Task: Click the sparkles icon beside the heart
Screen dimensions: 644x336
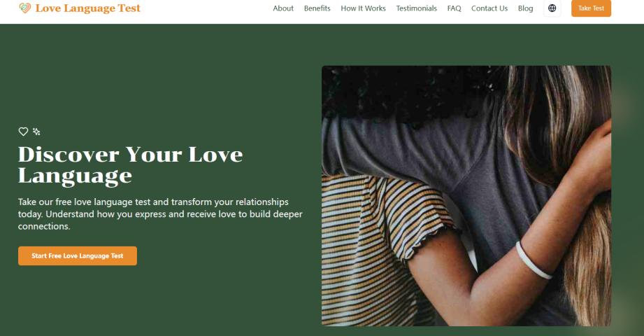Action: tap(36, 132)
